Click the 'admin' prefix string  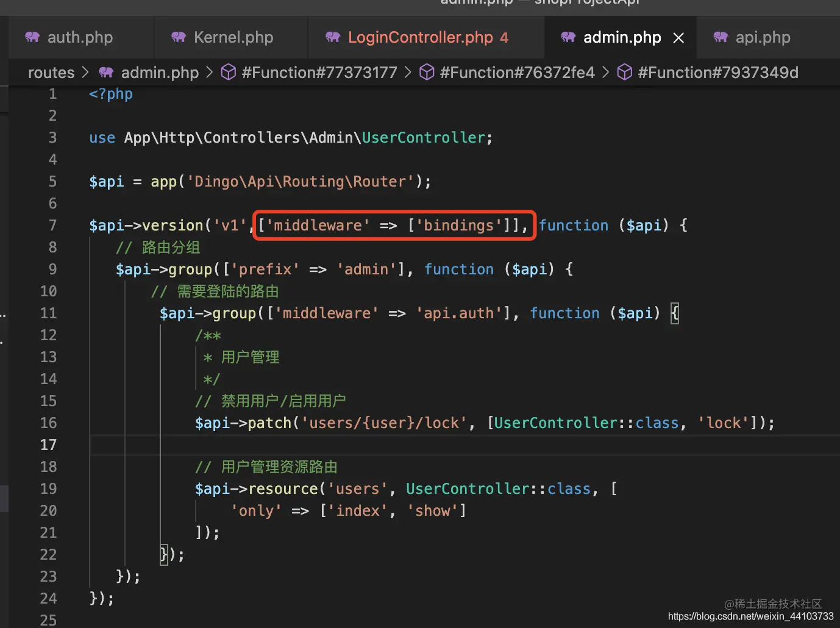point(367,269)
